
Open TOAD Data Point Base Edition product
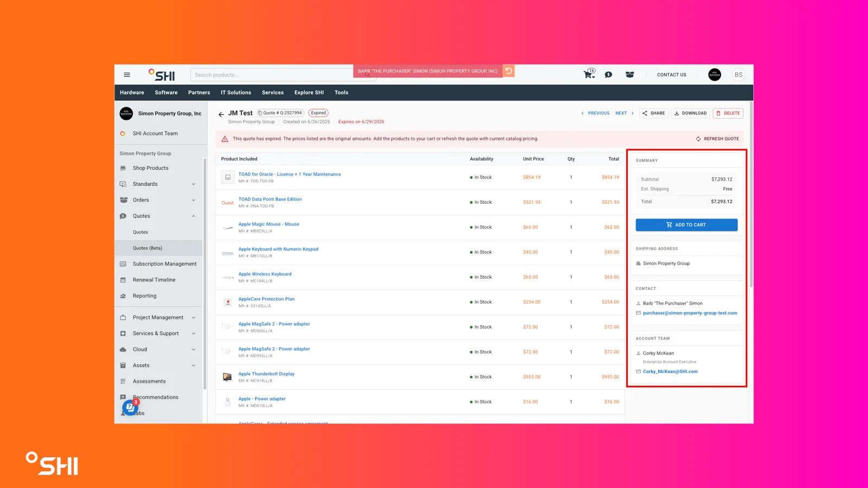click(x=270, y=199)
